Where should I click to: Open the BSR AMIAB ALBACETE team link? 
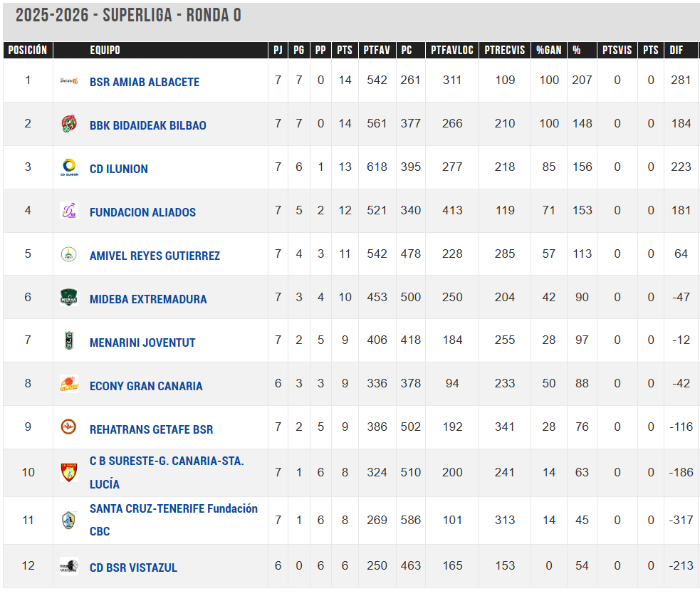[145, 82]
